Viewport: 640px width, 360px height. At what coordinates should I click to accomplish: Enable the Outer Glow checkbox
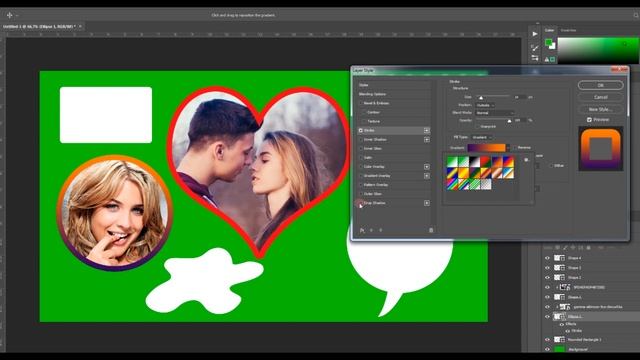361,194
